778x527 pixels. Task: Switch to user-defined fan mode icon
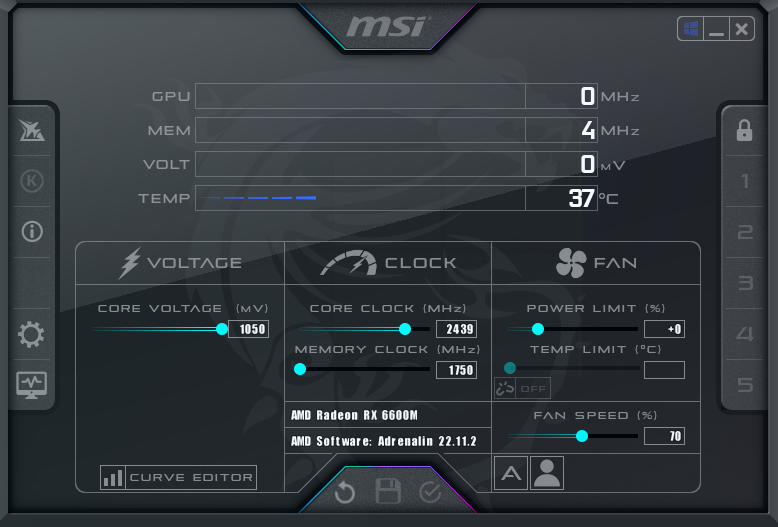coord(547,473)
